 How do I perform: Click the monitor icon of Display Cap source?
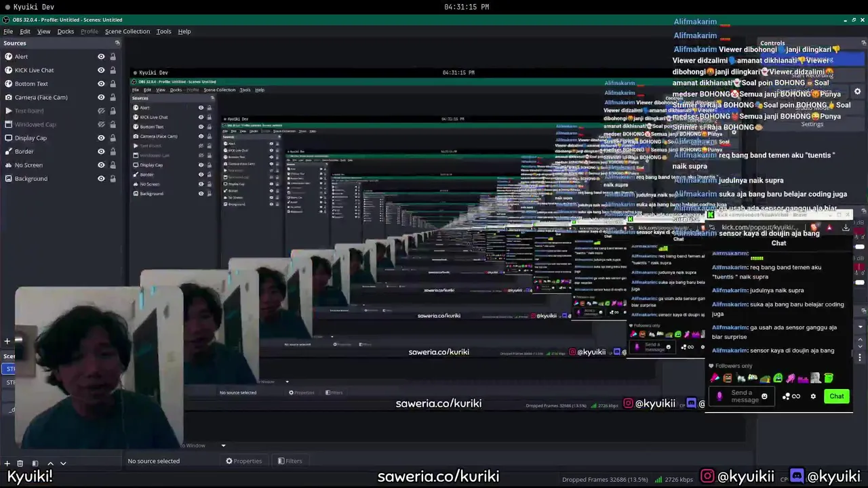[8, 138]
